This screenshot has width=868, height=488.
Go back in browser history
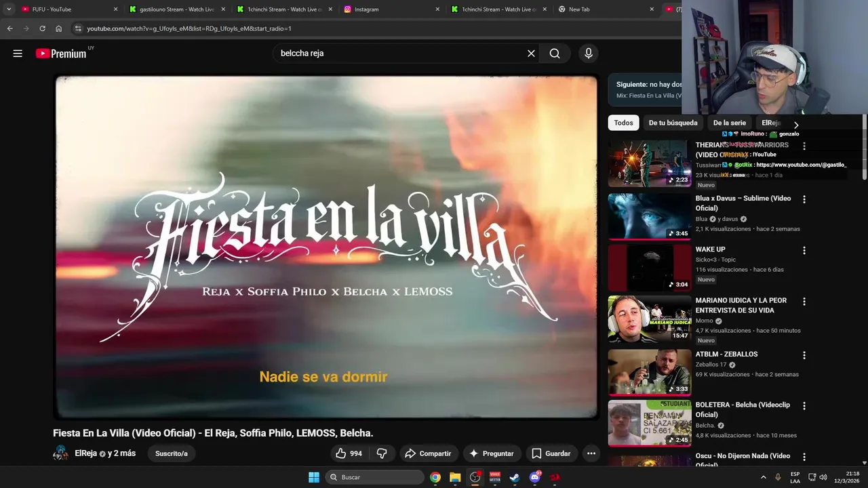coord(9,28)
